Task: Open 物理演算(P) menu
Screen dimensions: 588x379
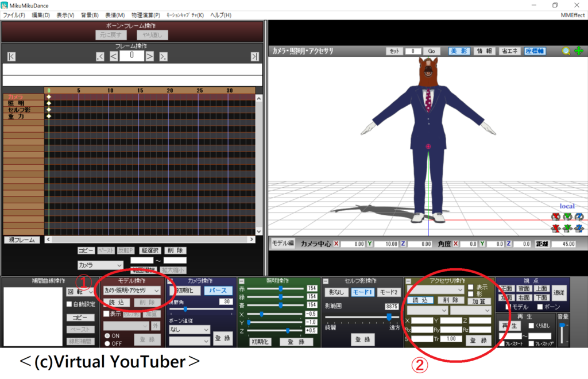Action: 145,15
